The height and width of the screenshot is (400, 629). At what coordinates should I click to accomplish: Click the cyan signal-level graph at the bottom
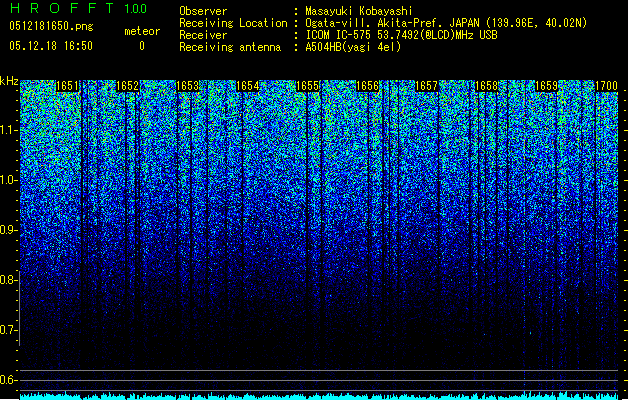(x=319, y=396)
